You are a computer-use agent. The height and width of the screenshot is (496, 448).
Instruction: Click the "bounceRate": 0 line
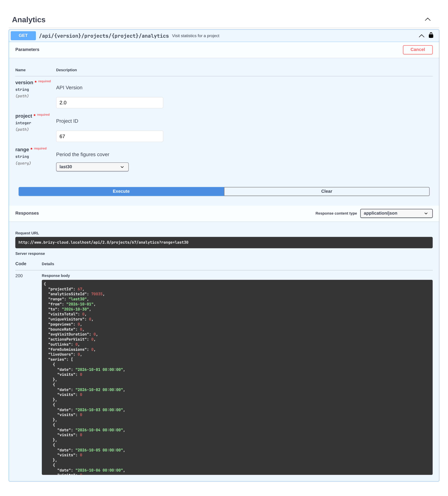pyautogui.click(x=66, y=329)
